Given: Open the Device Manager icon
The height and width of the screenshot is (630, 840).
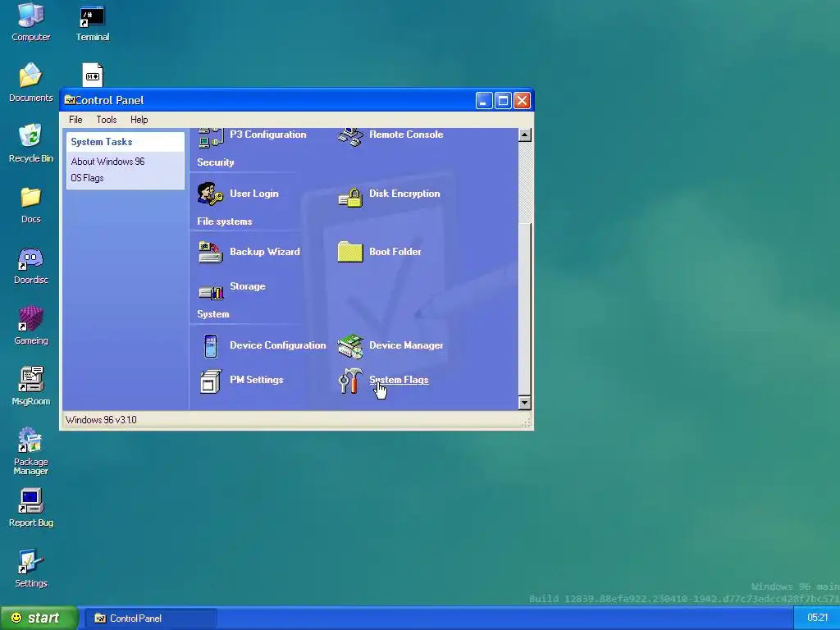Looking at the screenshot, I should pyautogui.click(x=350, y=345).
